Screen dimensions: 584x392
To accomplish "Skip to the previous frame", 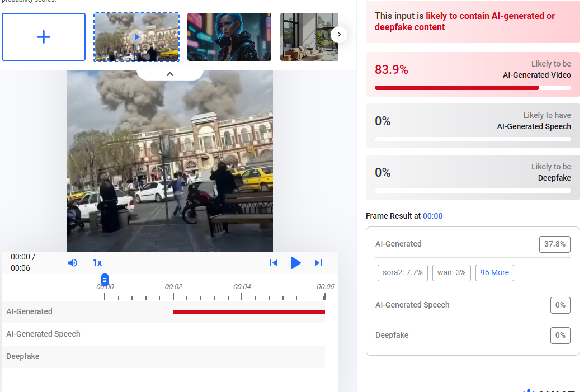I will [274, 263].
